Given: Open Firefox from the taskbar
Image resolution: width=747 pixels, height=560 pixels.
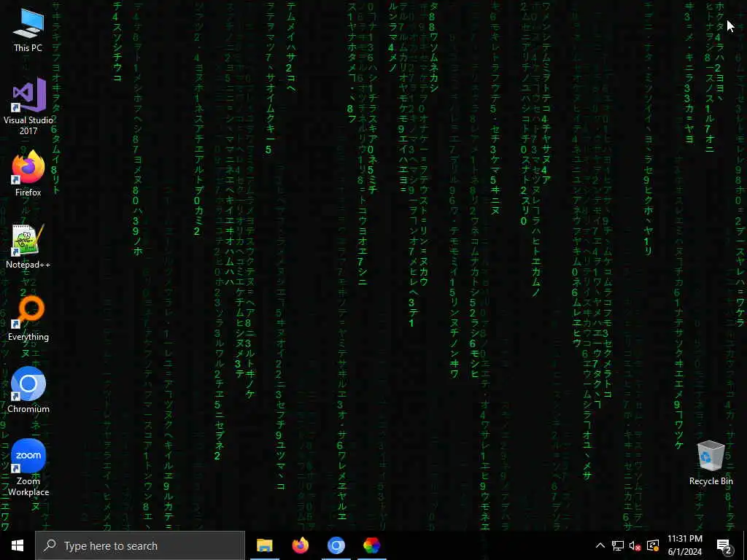Looking at the screenshot, I should [x=300, y=545].
